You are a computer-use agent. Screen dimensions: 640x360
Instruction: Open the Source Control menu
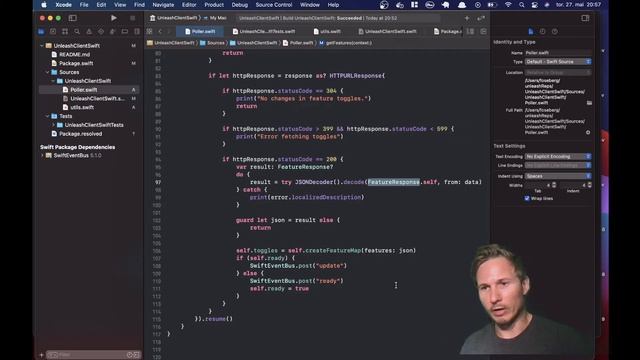point(273,5)
